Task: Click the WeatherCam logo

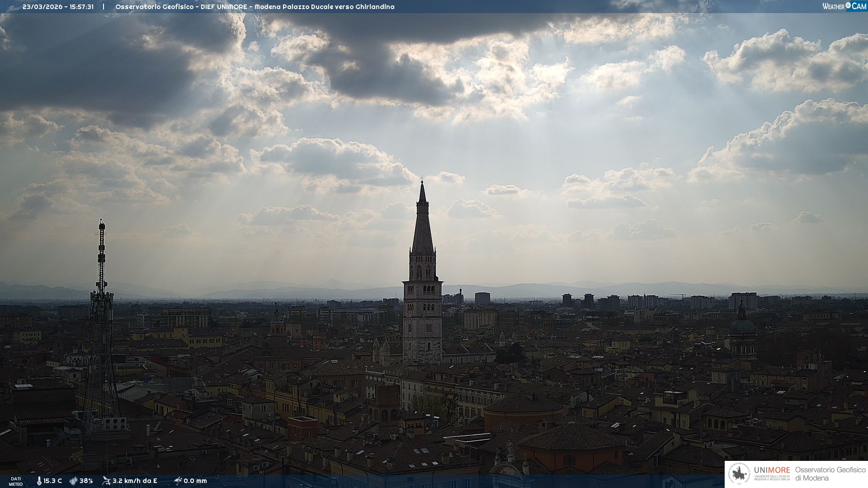Action: point(844,6)
